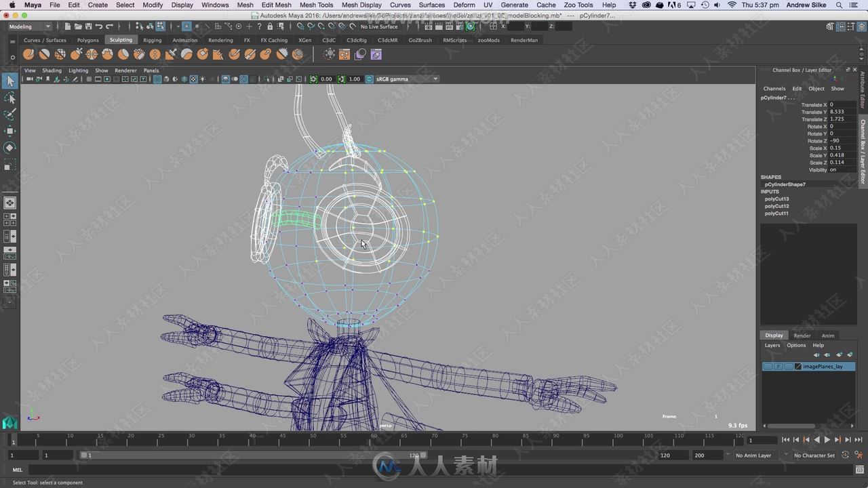Switch to the Polygons shelf tab
This screenshot has width=868, height=488.
click(87, 40)
